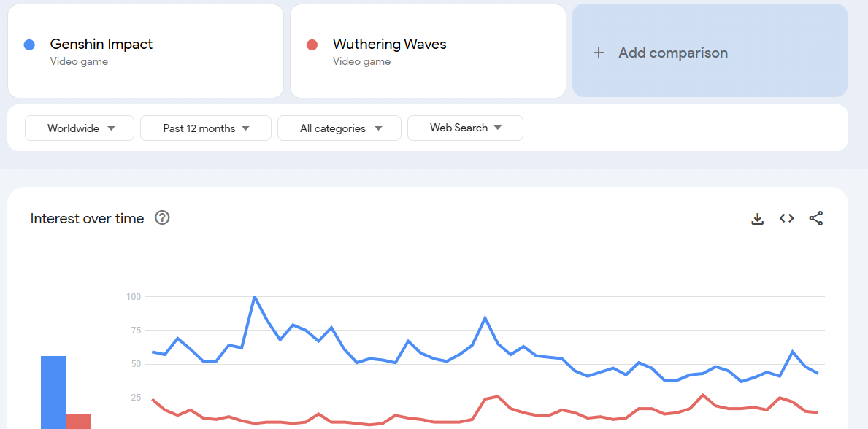Expand the Worldwide region dropdown
The image size is (868, 429).
80,128
